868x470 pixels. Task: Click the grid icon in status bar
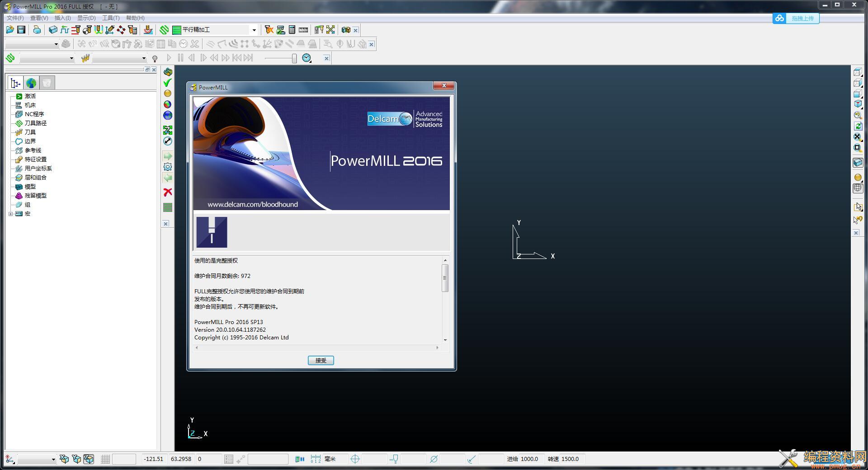coord(105,459)
